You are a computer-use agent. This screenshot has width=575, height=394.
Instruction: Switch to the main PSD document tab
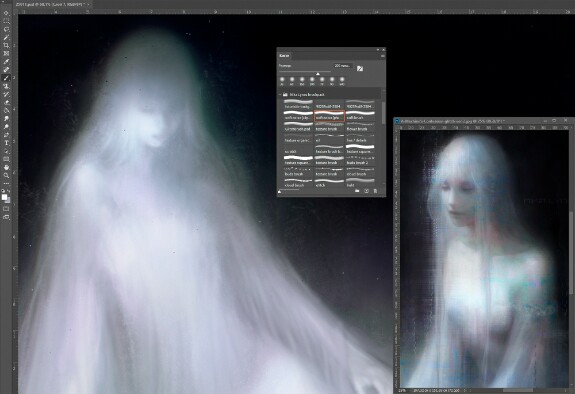(x=50, y=4)
